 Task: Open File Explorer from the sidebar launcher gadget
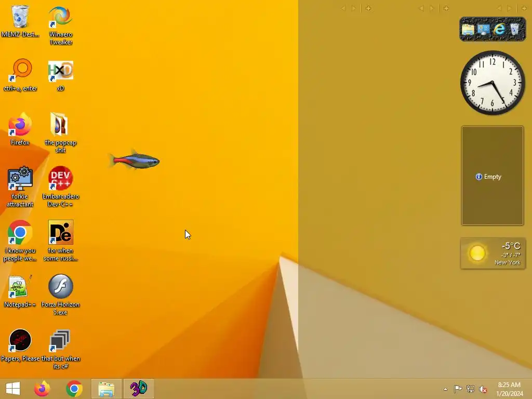tap(468, 30)
